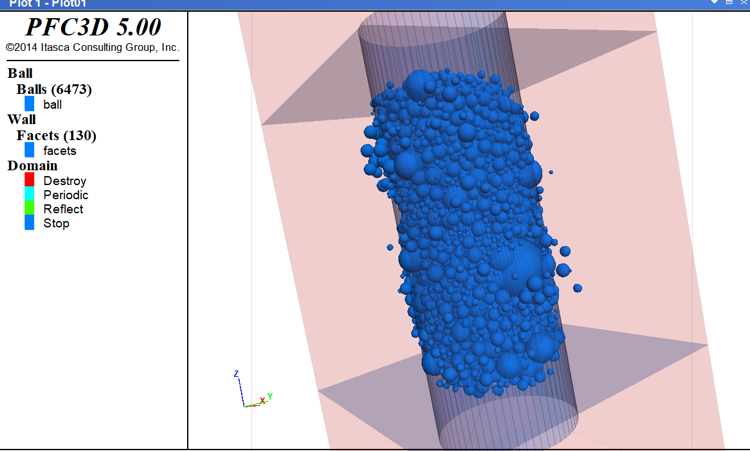Select the 'Domain' legend heading
Screen dimensions: 750x451
33,165
